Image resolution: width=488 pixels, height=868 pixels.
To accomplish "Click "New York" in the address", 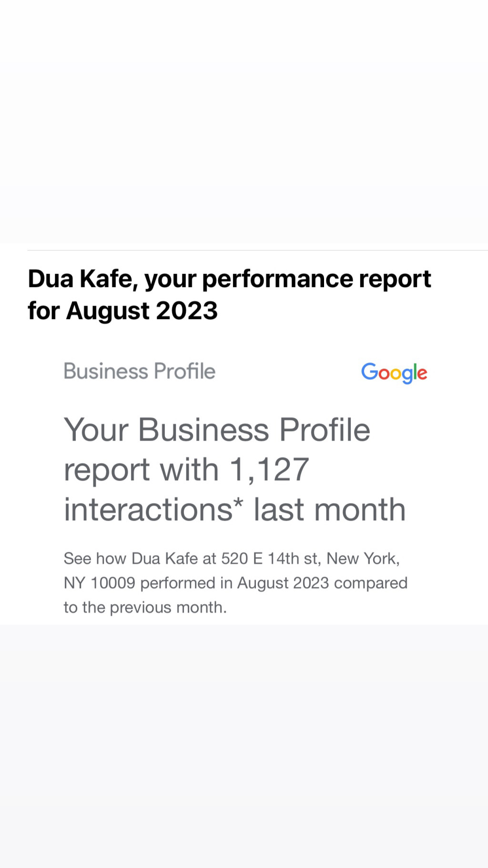I will (x=362, y=558).
